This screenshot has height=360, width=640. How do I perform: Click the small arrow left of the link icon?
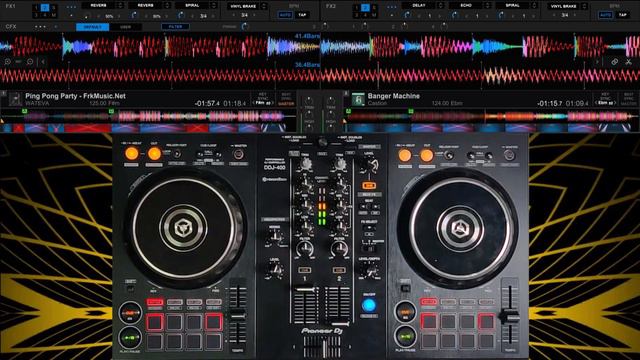(597, 62)
